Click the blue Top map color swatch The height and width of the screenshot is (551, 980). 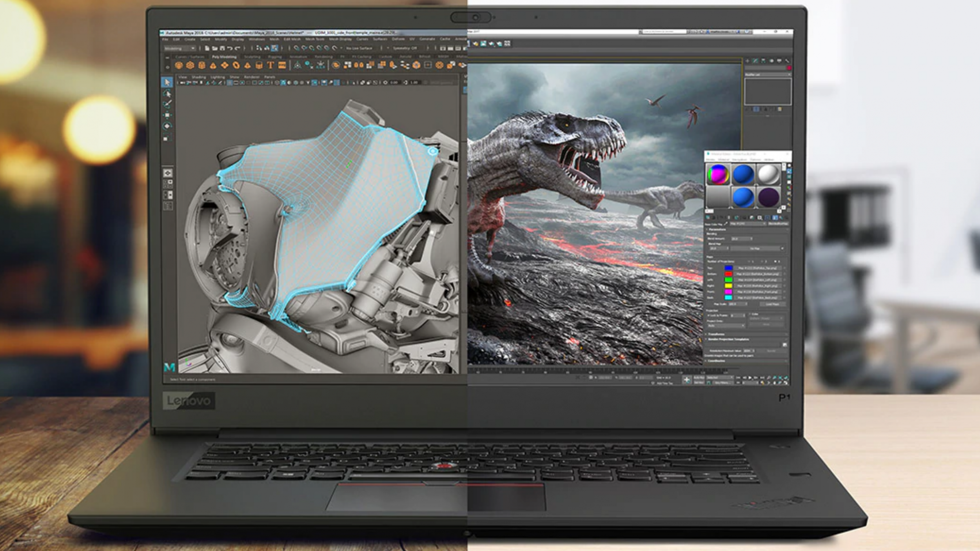pos(729,268)
